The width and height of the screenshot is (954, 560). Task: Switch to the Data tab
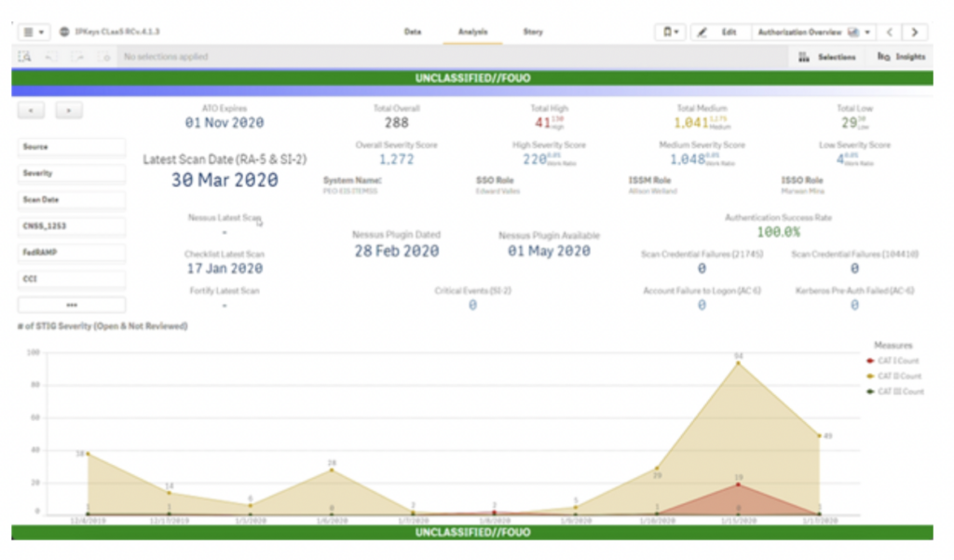click(x=413, y=31)
